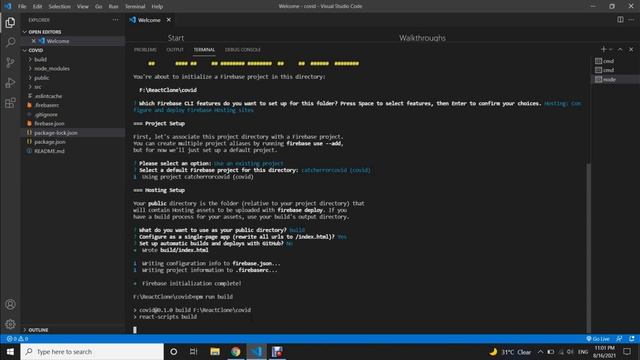The image size is (640, 360).
Task: Open editor more actions menu
Action: point(631,20)
